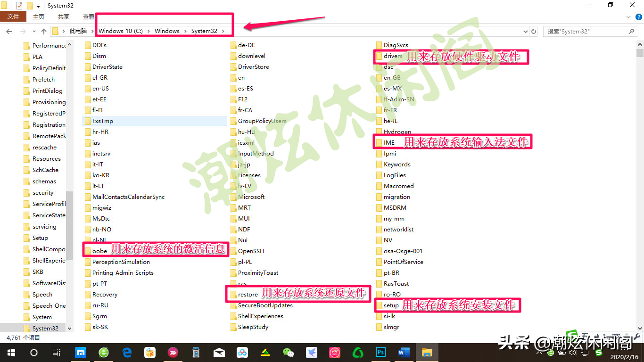Select System32 in the navigation tree
Screen dimensions: 644x362
45,329
